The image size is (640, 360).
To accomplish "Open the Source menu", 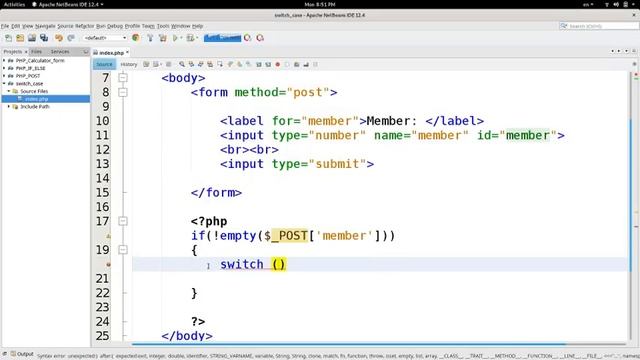I will click(x=65, y=26).
